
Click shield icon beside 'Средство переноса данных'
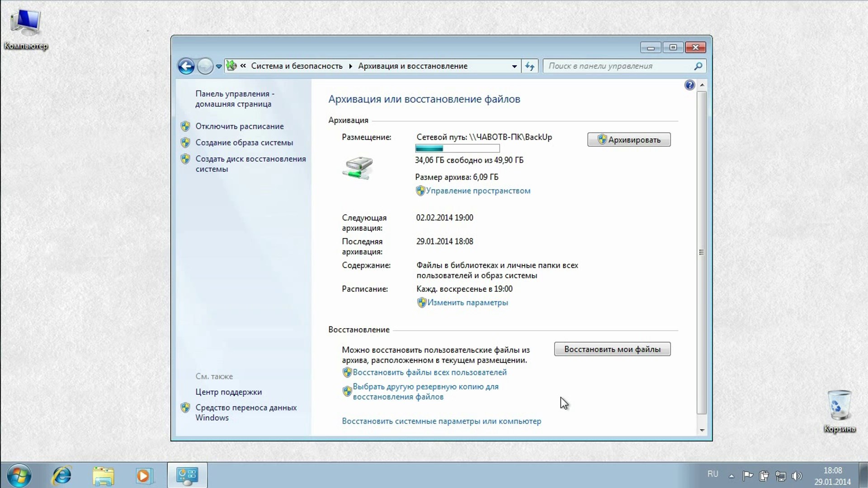pos(185,408)
